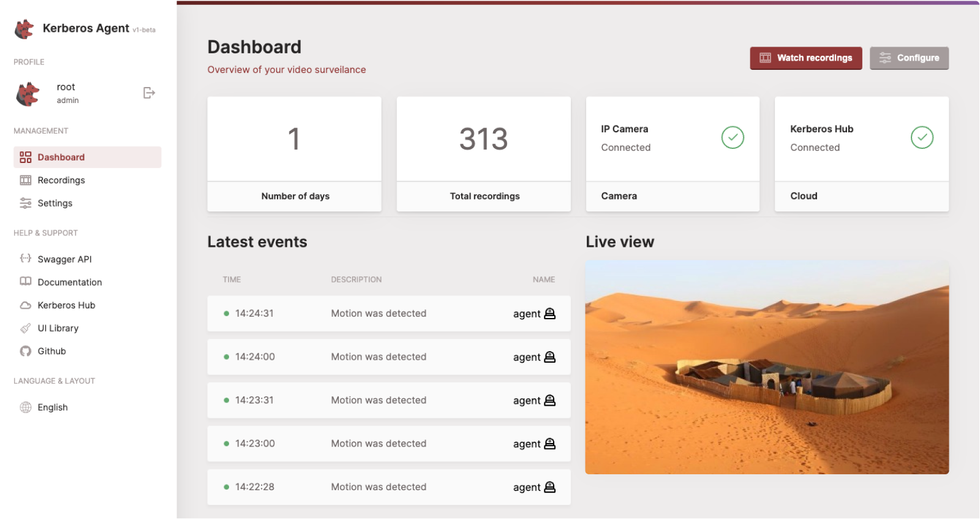Image resolution: width=980 pixels, height=519 pixels.
Task: Click the root user avatar
Action: point(28,94)
